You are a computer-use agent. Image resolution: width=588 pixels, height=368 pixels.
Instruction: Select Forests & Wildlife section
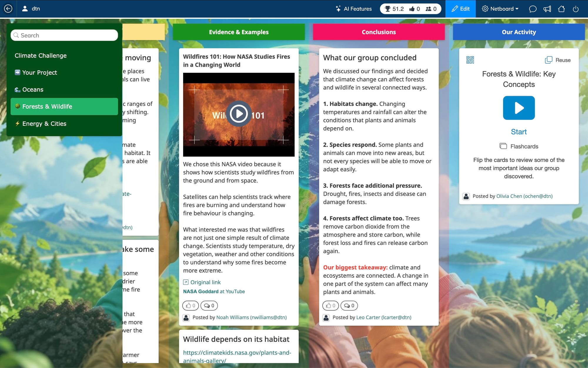coord(64,107)
